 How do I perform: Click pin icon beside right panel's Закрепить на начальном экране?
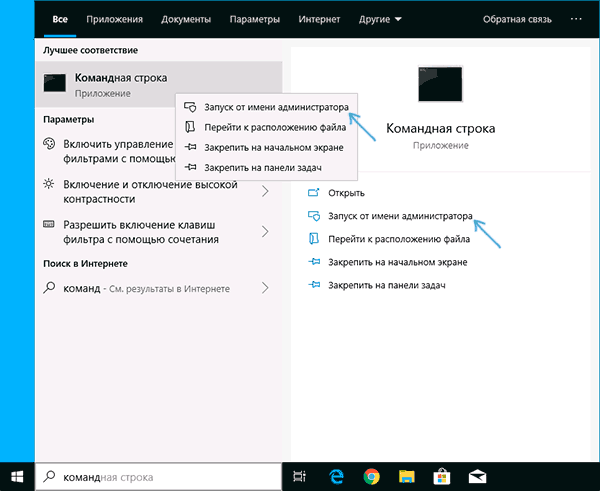(x=314, y=262)
